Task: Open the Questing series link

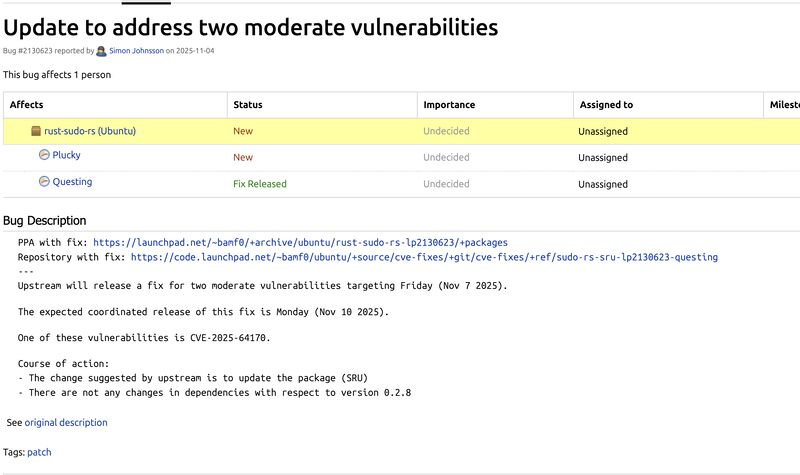Action: [72, 182]
